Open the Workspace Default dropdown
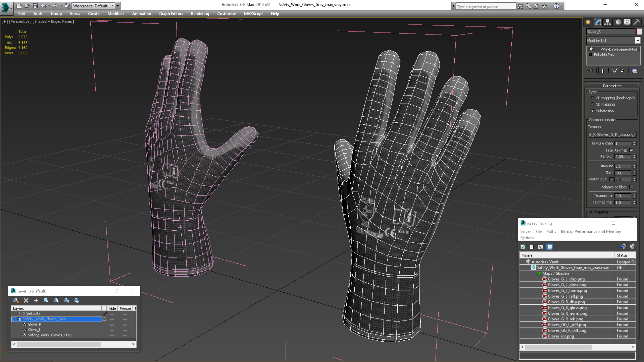Screen dimensions: 644x362 [112, 6]
